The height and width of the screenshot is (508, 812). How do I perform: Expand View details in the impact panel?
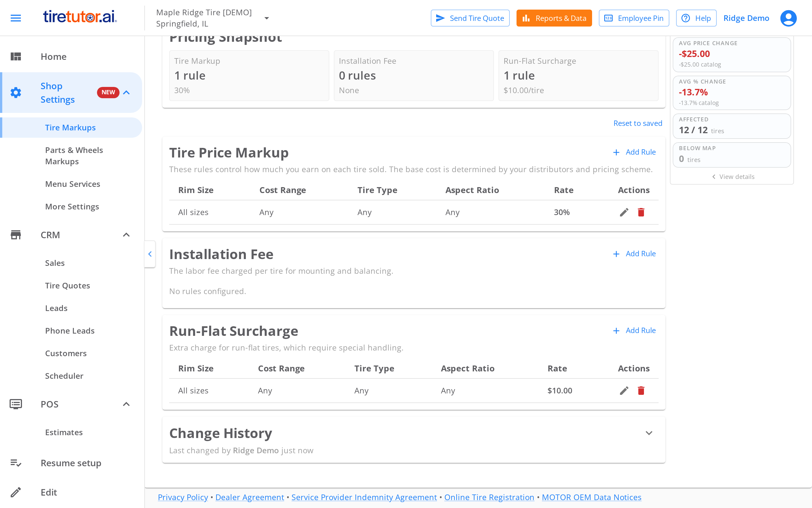pyautogui.click(x=733, y=177)
